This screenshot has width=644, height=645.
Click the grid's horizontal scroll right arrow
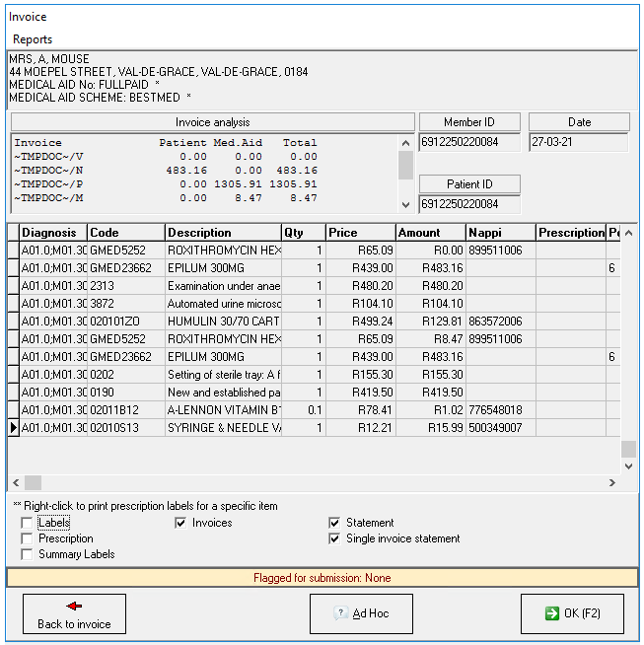(x=611, y=482)
